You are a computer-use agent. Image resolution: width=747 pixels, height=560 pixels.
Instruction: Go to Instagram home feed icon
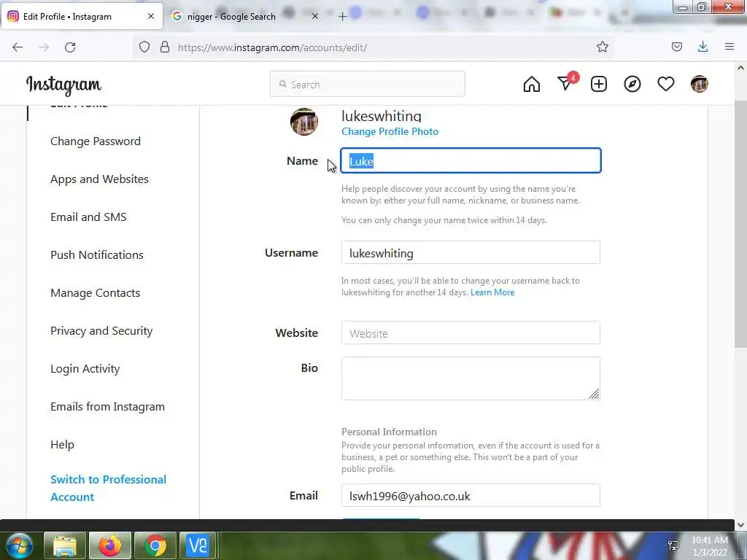[532, 85]
